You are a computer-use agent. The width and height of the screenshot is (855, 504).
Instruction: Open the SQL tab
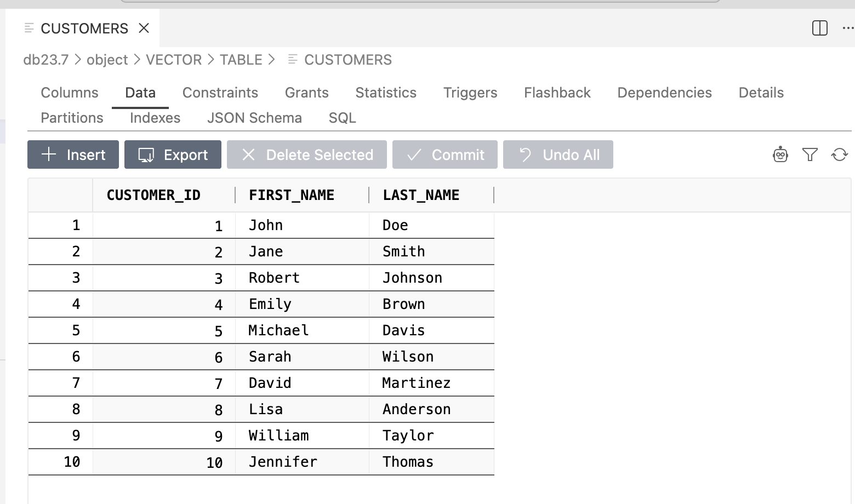tap(341, 118)
